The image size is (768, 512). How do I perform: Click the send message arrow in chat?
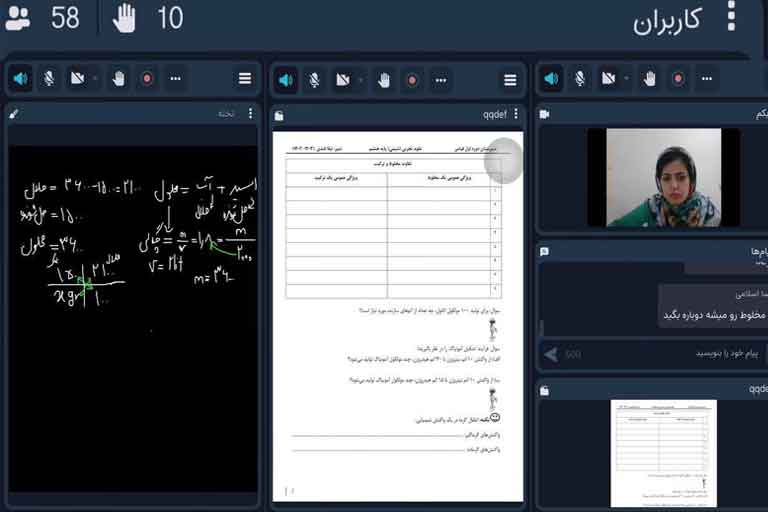[550, 353]
